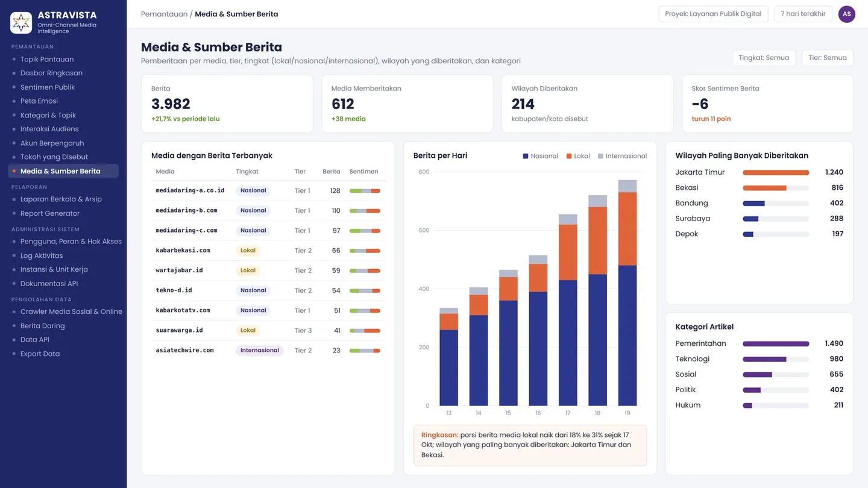The height and width of the screenshot is (488, 868).
Task: Click the Pemantauan breadcrumb link
Action: coord(164,14)
